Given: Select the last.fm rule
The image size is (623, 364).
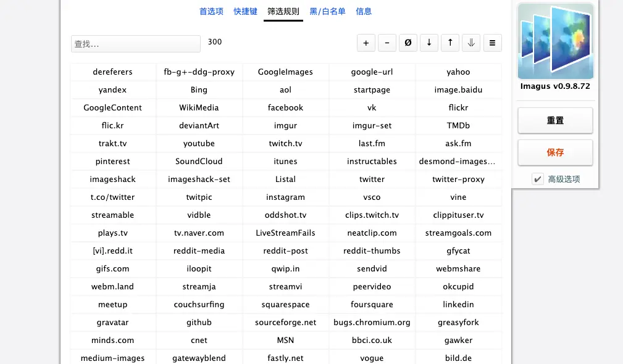Looking at the screenshot, I should pyautogui.click(x=372, y=143).
